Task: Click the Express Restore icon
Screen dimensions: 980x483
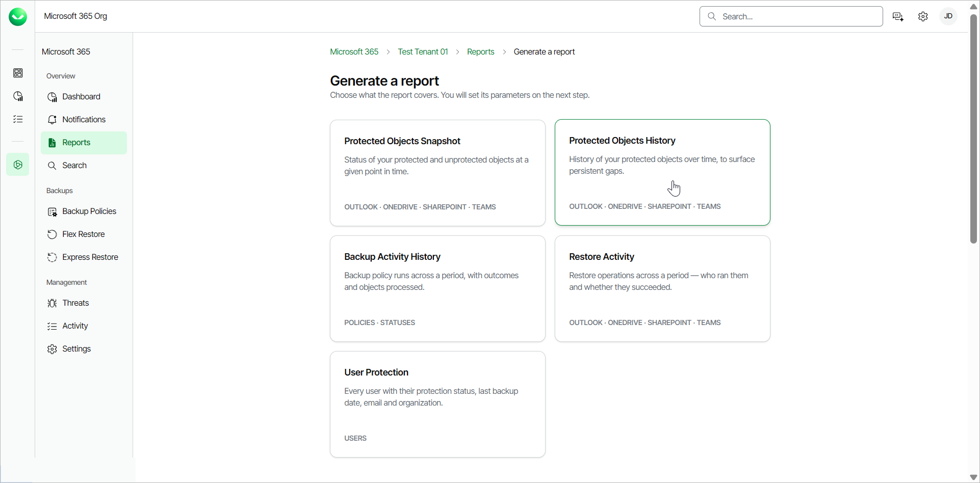Action: [52, 257]
